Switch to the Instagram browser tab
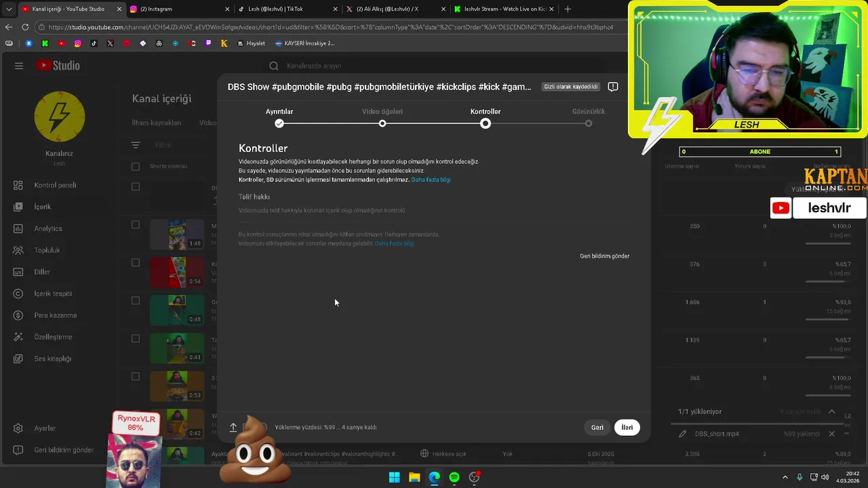The width and height of the screenshot is (868, 488). [x=179, y=9]
